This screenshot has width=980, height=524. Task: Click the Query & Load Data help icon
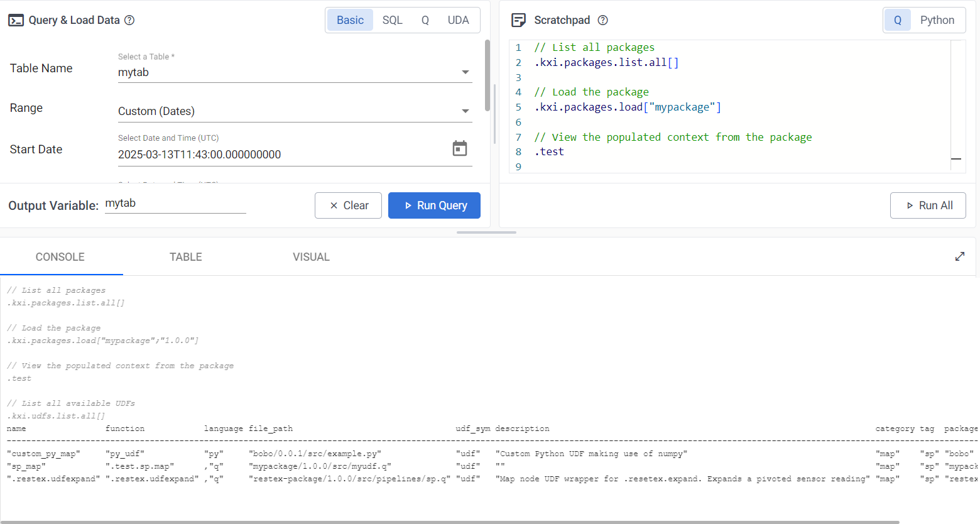point(129,20)
